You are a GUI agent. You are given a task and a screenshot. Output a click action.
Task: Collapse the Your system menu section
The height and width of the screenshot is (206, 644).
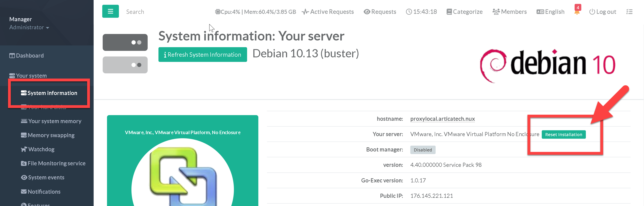pos(31,76)
